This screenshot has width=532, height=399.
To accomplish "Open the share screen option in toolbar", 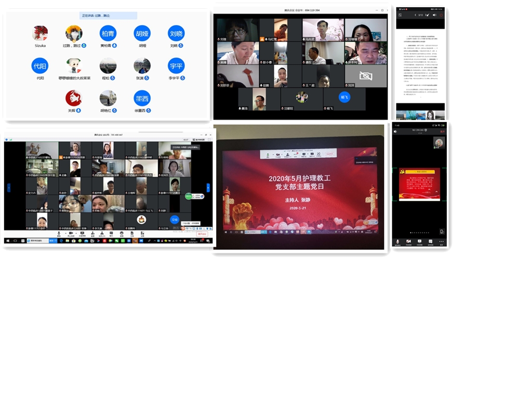I will click(83, 233).
